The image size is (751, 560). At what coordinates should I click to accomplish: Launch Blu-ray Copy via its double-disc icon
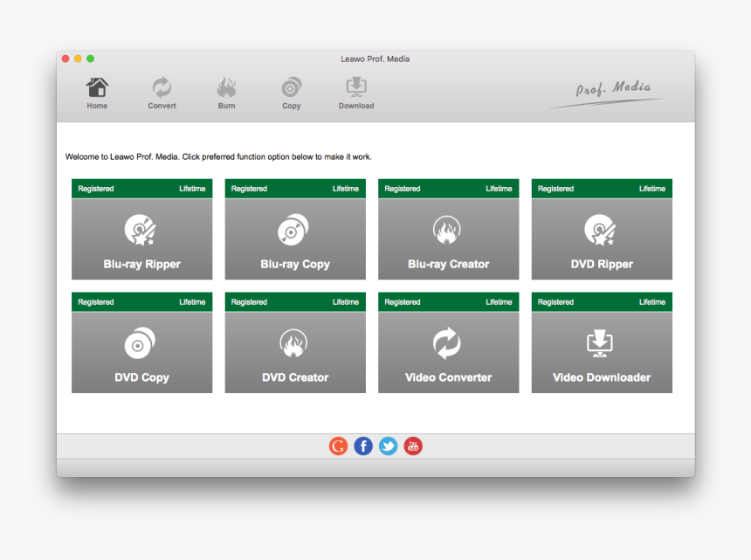[x=293, y=230]
